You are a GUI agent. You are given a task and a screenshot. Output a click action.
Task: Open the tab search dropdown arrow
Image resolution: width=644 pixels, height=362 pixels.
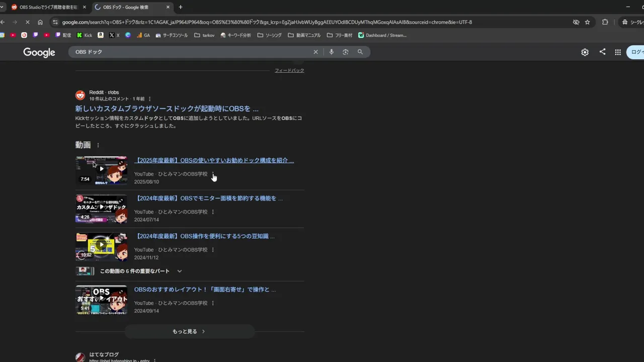pos(2,7)
